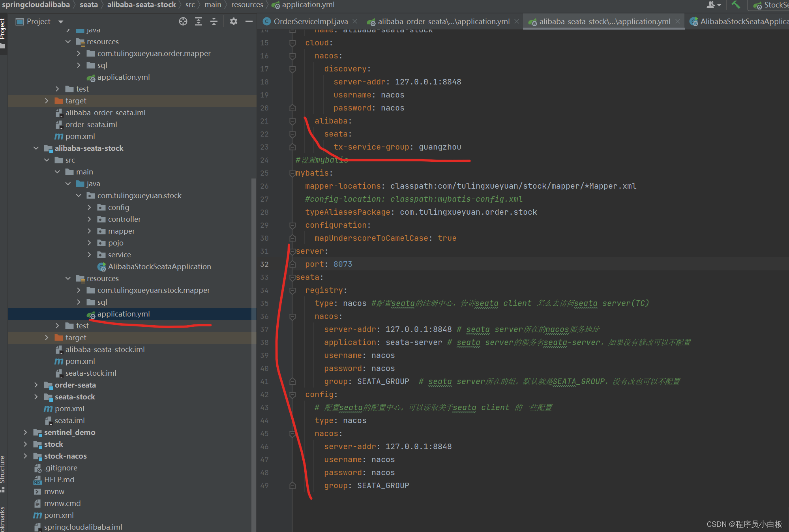Open AlibabaStockSeataApplication class in tree

[x=159, y=266]
